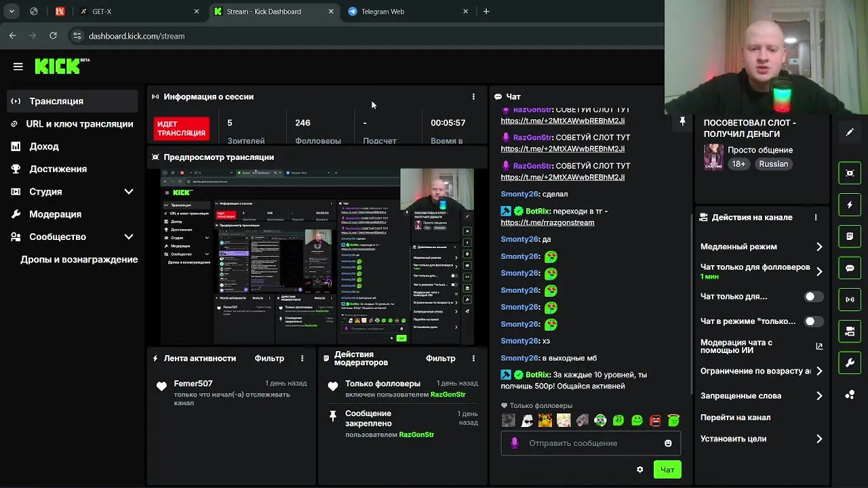This screenshot has width=868, height=488.
Task: Click 'Перейти на канал' link
Action: click(735, 418)
